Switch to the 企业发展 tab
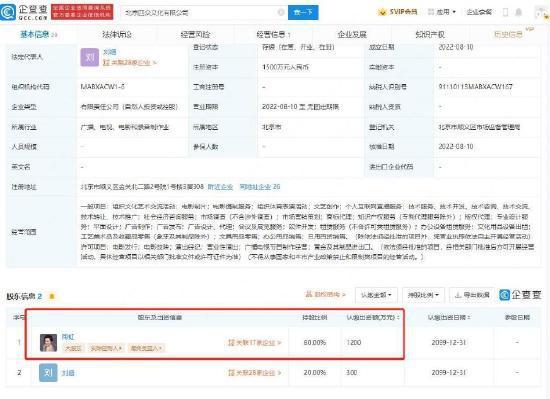The image size is (550, 399). click(352, 34)
